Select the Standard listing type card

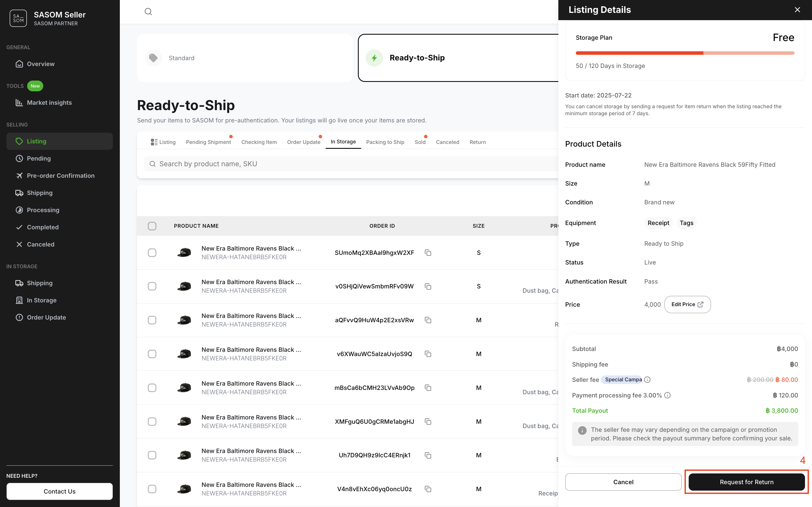[x=245, y=58]
